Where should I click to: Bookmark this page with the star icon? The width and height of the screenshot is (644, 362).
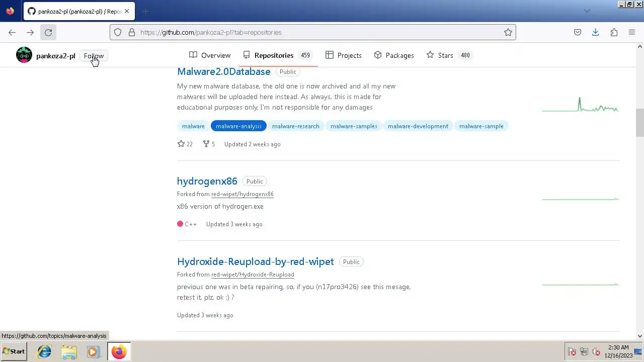point(508,32)
